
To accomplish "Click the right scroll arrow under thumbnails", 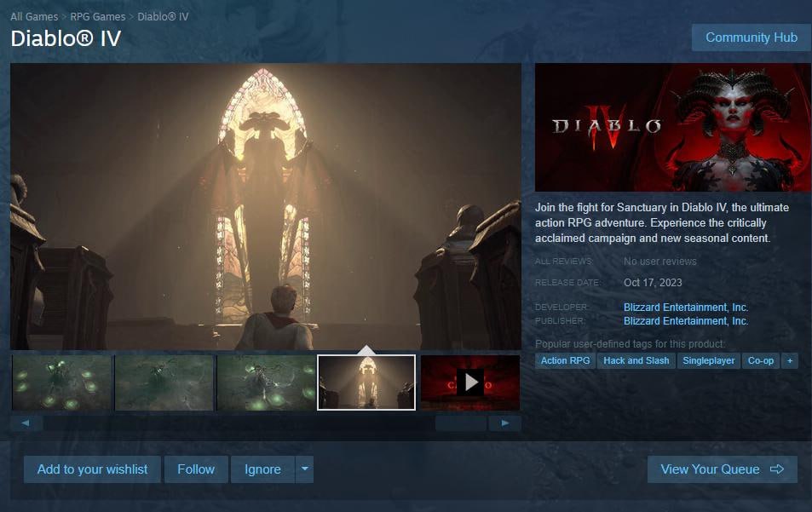I will 505,423.
